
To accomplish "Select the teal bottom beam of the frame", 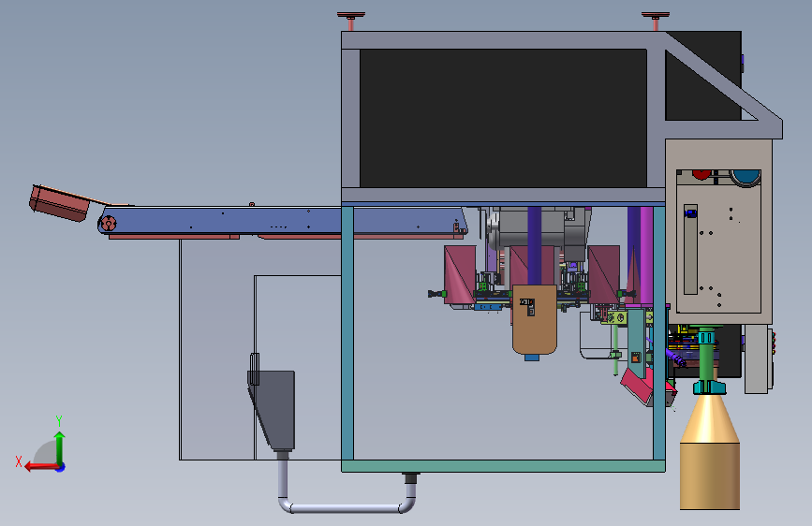I will [x=503, y=466].
